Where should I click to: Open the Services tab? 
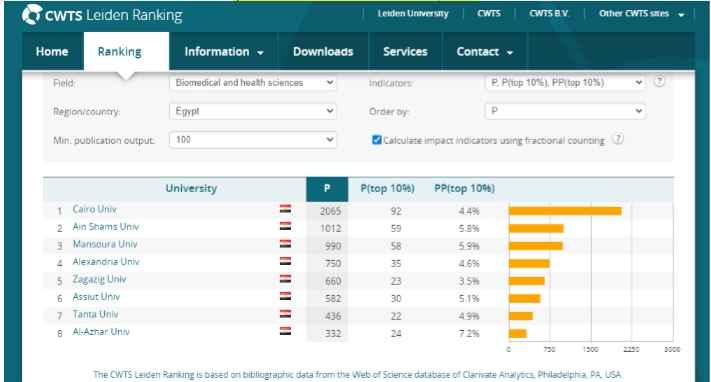click(x=405, y=52)
